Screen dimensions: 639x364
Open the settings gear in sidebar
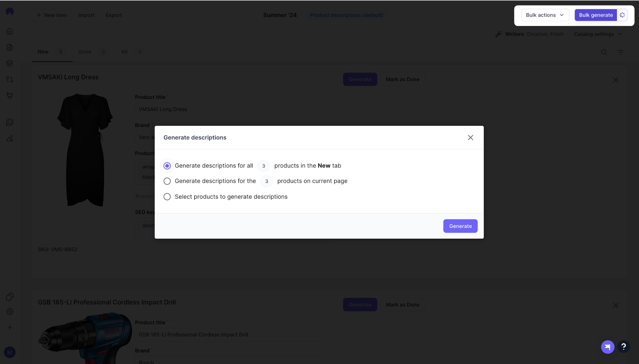coord(10,311)
